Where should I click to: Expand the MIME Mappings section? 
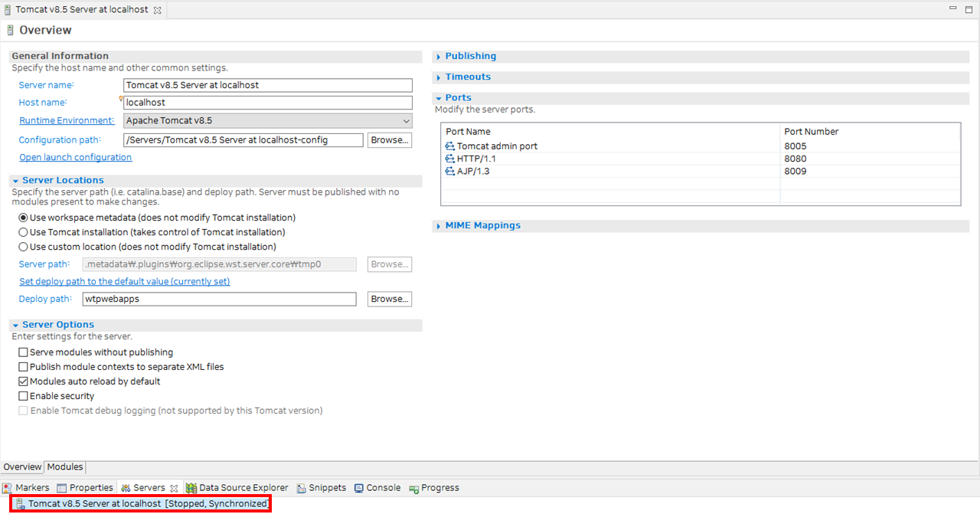click(438, 226)
